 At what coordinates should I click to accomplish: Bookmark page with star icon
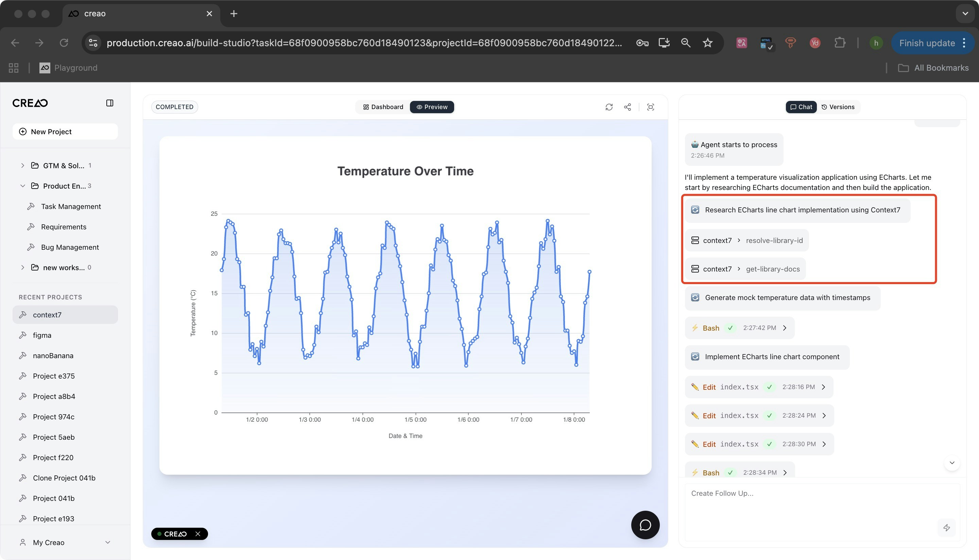[x=707, y=43]
